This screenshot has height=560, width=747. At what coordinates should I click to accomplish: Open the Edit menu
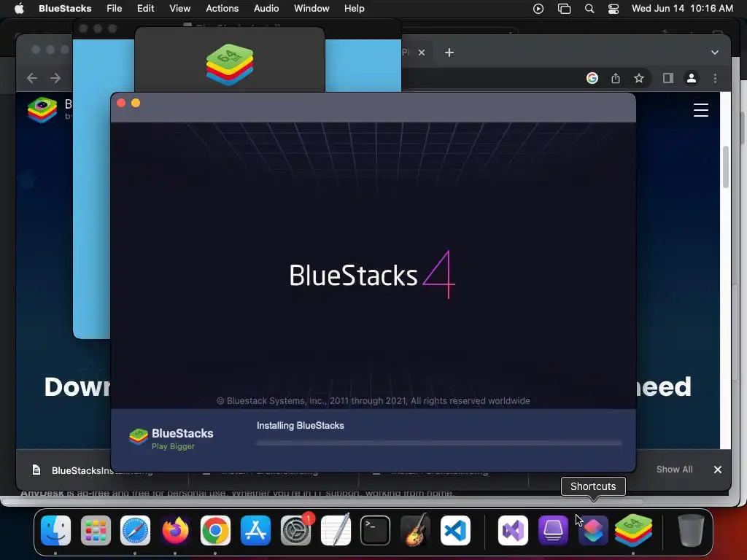145,8
